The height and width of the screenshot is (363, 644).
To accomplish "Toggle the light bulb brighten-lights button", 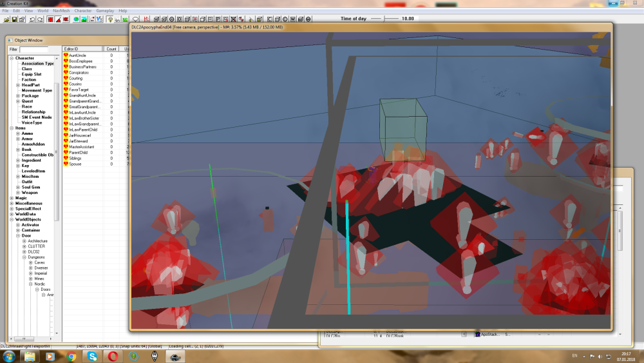I will pos(110,19).
